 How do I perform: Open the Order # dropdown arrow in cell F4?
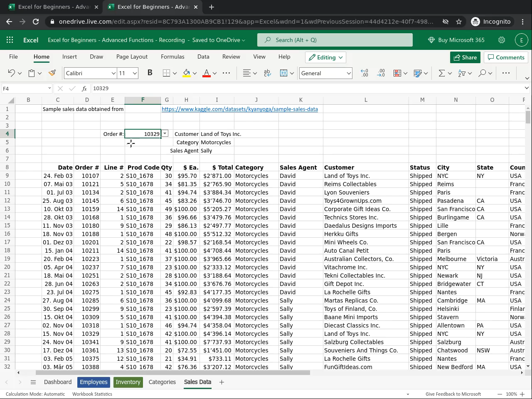(165, 133)
